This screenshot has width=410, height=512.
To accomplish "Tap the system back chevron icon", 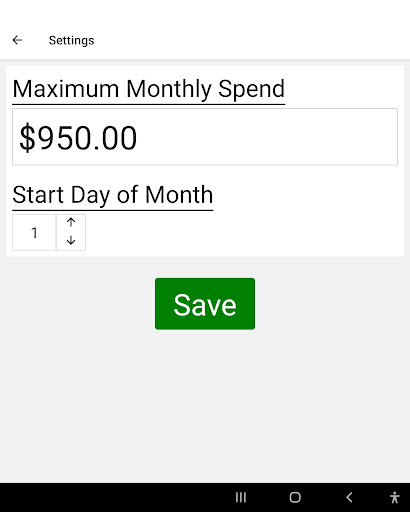I will tap(349, 497).
